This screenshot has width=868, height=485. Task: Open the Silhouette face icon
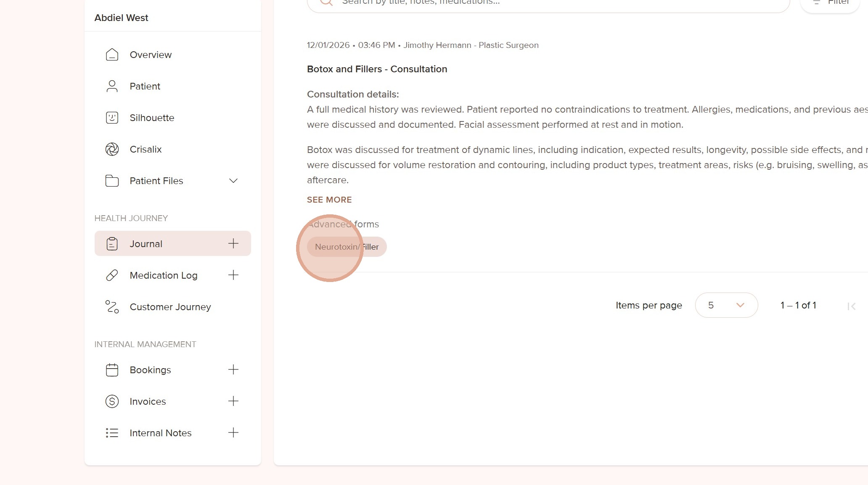(x=112, y=118)
